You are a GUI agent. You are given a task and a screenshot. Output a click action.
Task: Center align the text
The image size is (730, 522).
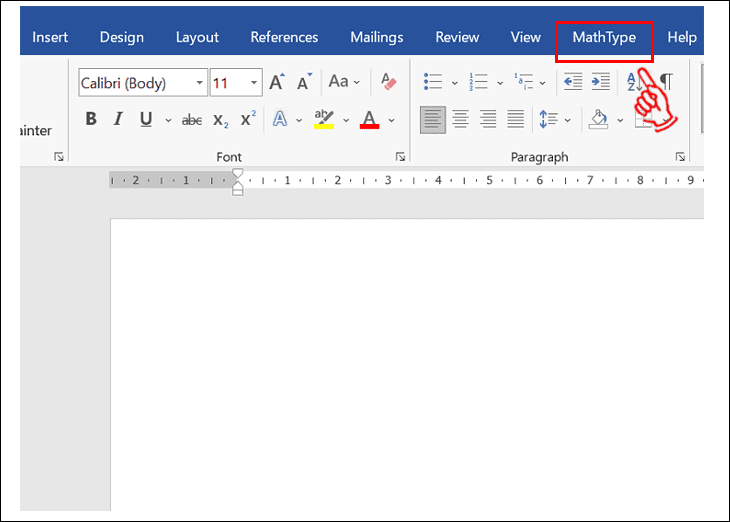click(460, 120)
